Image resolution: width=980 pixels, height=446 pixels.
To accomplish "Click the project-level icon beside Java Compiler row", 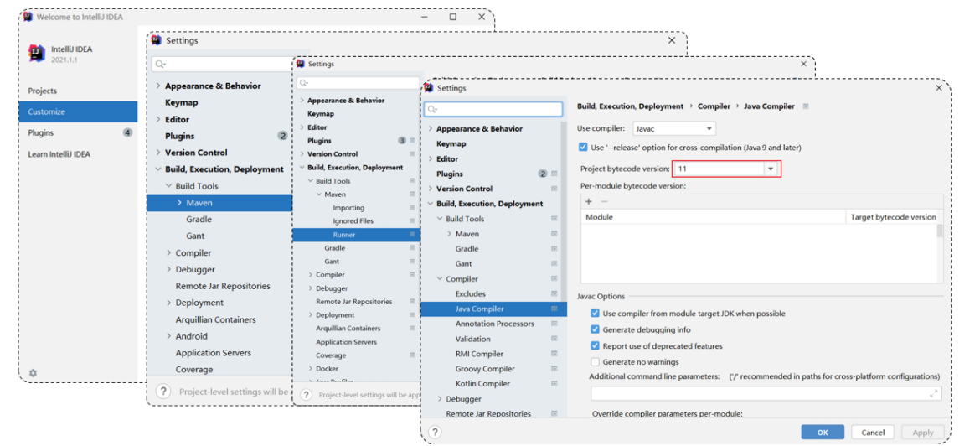I will pos(554,309).
